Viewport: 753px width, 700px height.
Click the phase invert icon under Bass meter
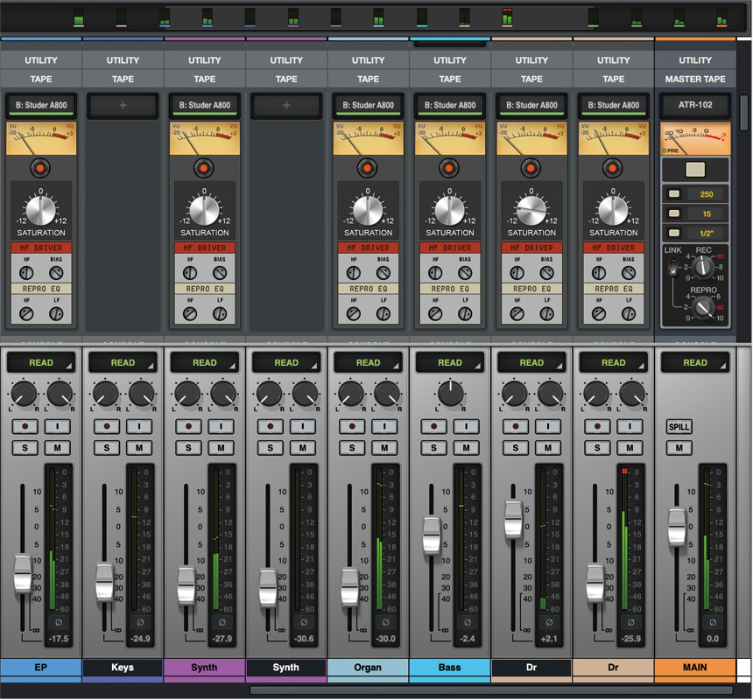[x=468, y=622]
